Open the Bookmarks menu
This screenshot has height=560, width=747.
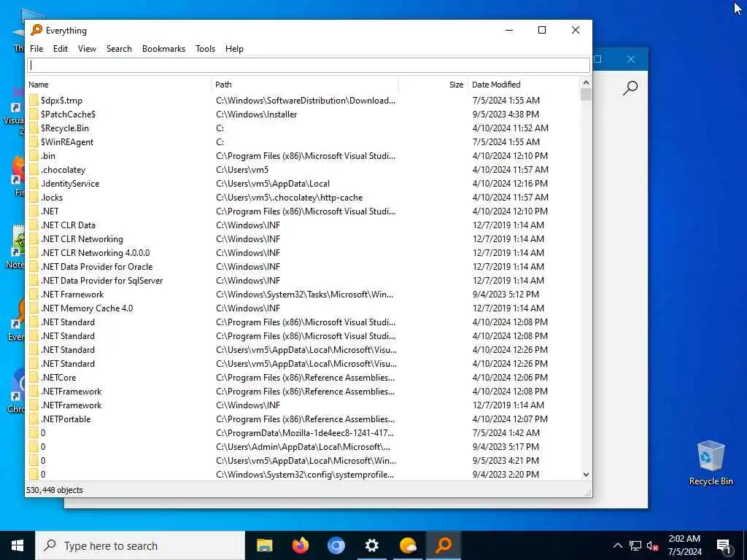163,49
